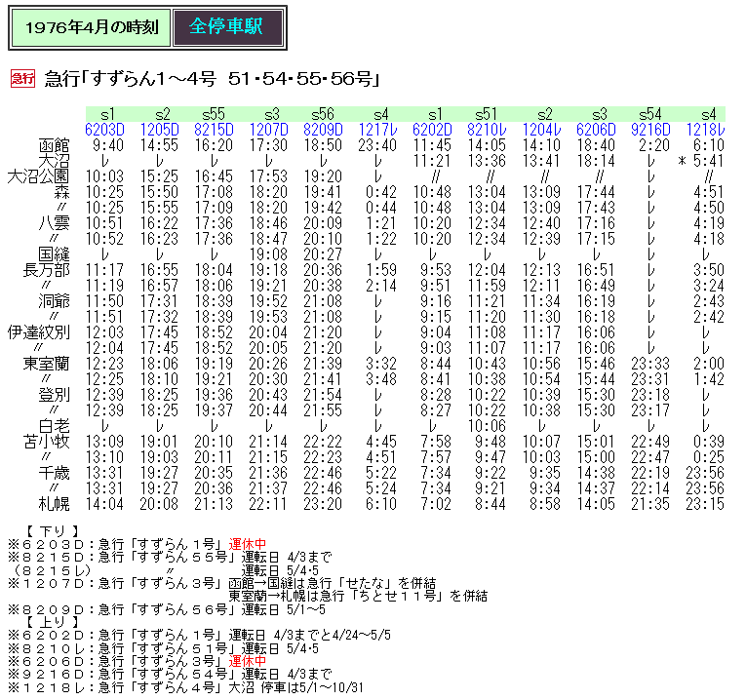Open train link 8215D
The height and width of the screenshot is (700, 746).
[214, 130]
